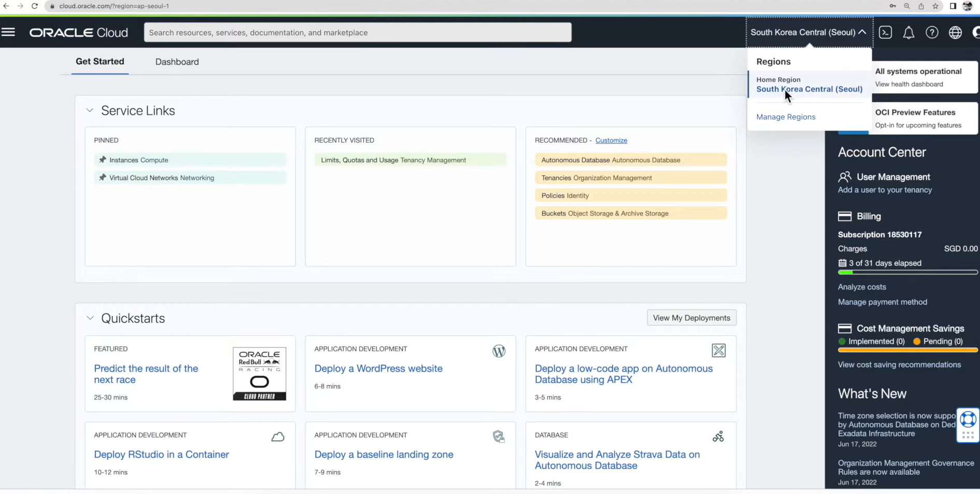Click the cloud icon on the RStudio card

pos(278,436)
